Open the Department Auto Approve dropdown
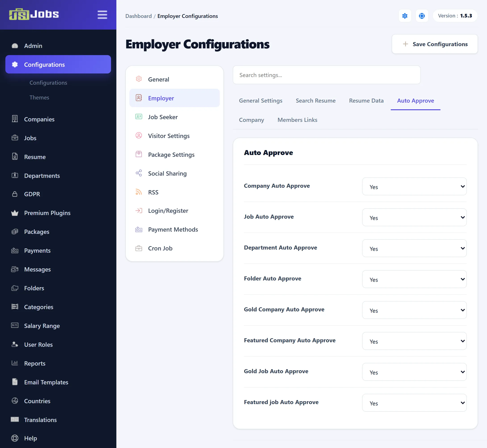 point(414,248)
